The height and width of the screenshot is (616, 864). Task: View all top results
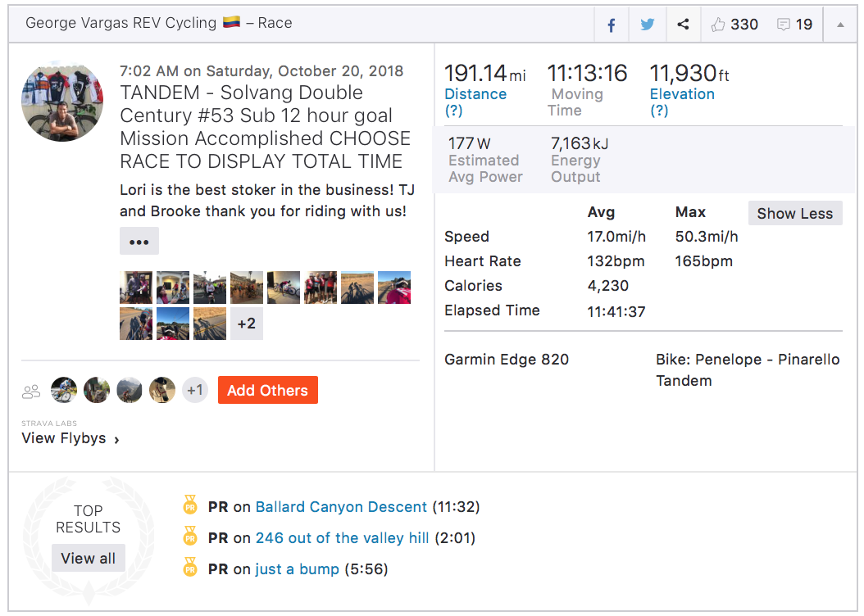point(88,559)
